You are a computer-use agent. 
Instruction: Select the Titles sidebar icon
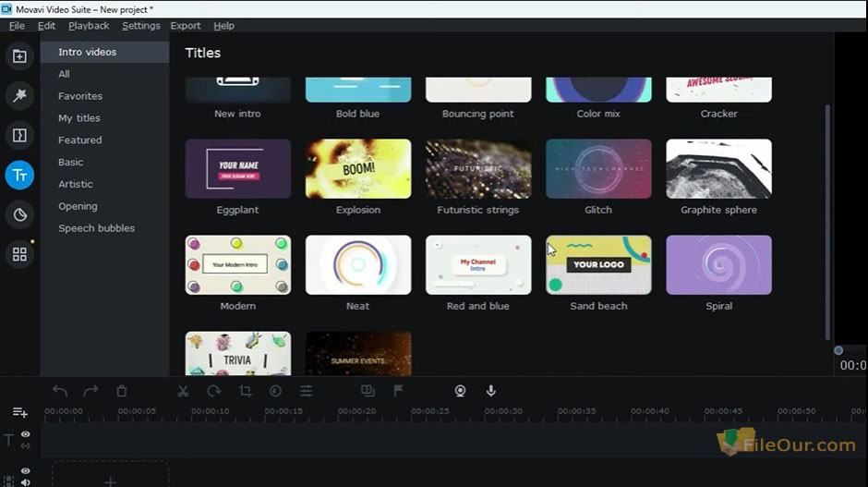click(x=19, y=175)
